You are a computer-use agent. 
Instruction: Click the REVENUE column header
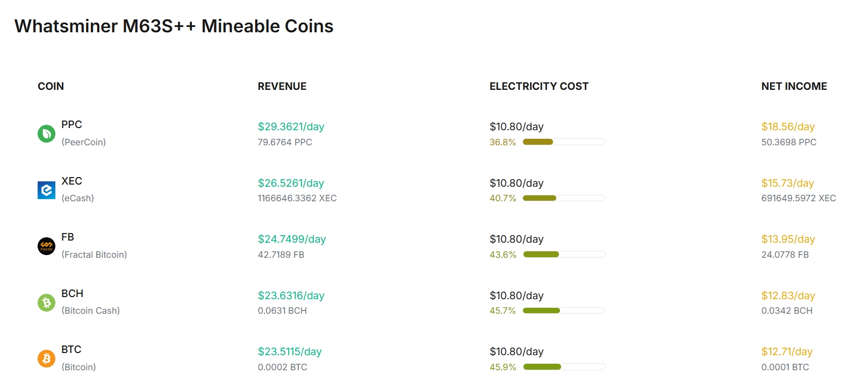coord(282,86)
